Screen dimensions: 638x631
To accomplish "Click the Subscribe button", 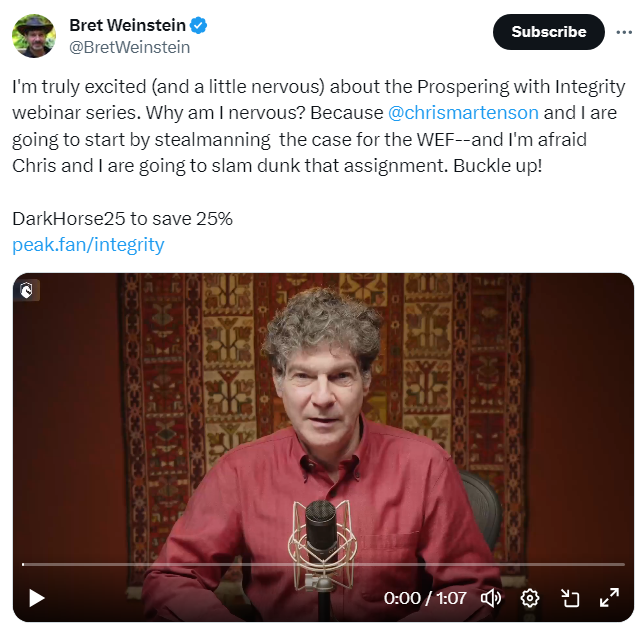I will (x=548, y=32).
